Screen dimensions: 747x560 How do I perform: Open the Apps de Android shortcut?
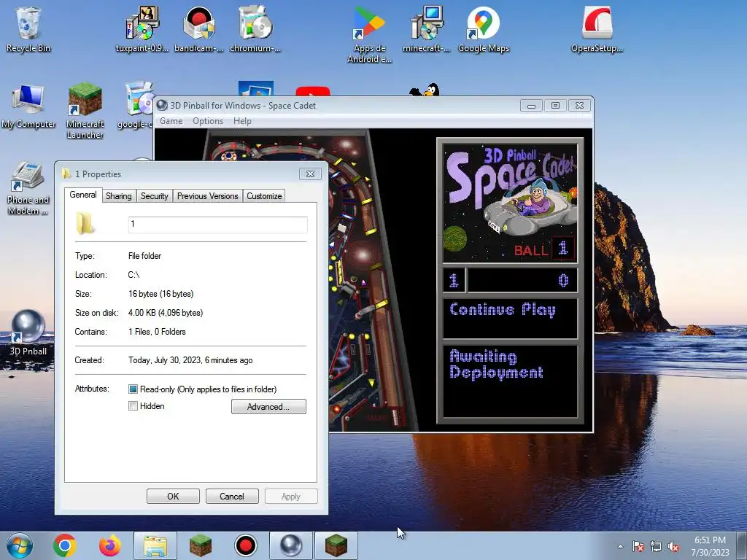(369, 34)
